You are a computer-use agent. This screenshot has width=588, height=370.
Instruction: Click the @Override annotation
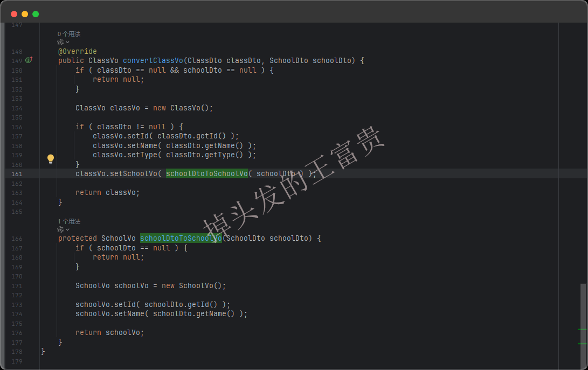point(77,51)
